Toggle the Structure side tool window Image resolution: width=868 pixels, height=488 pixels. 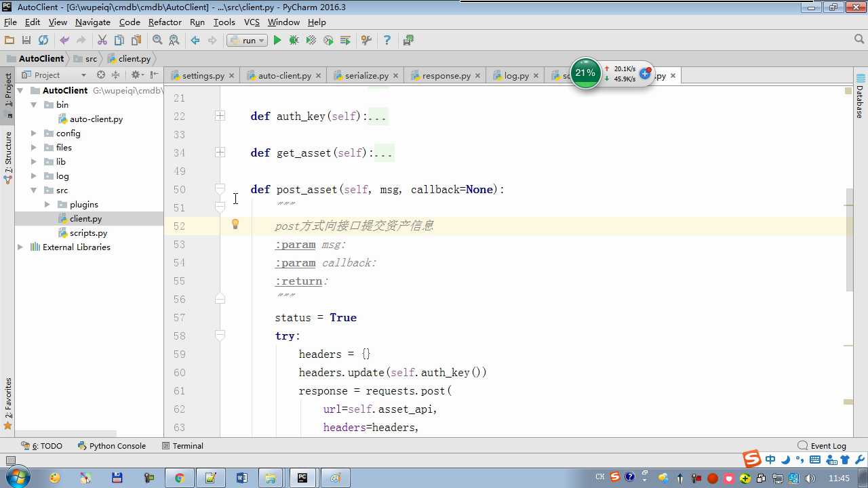pos(8,157)
